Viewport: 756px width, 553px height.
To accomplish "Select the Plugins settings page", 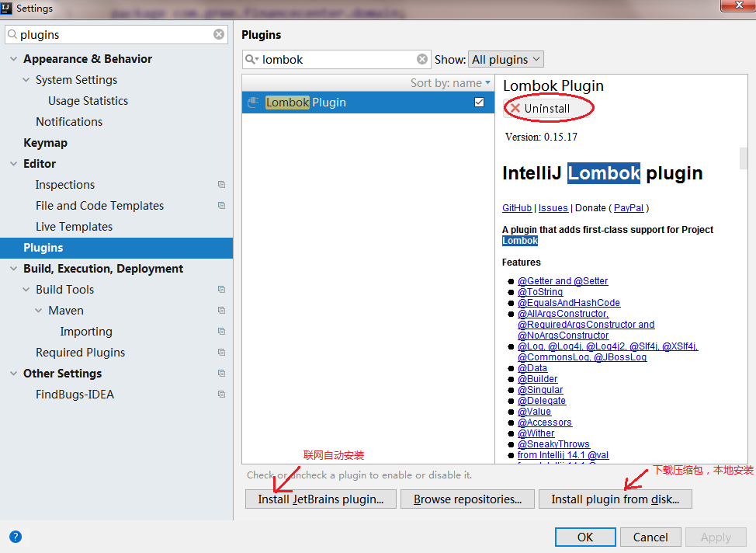I will tap(116, 248).
